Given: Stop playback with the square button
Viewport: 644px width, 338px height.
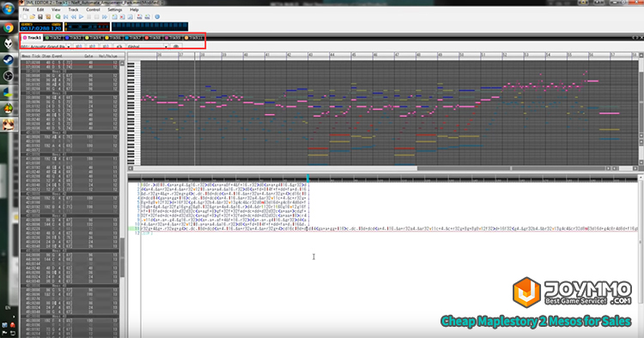Looking at the screenshot, I should tap(96, 17).
